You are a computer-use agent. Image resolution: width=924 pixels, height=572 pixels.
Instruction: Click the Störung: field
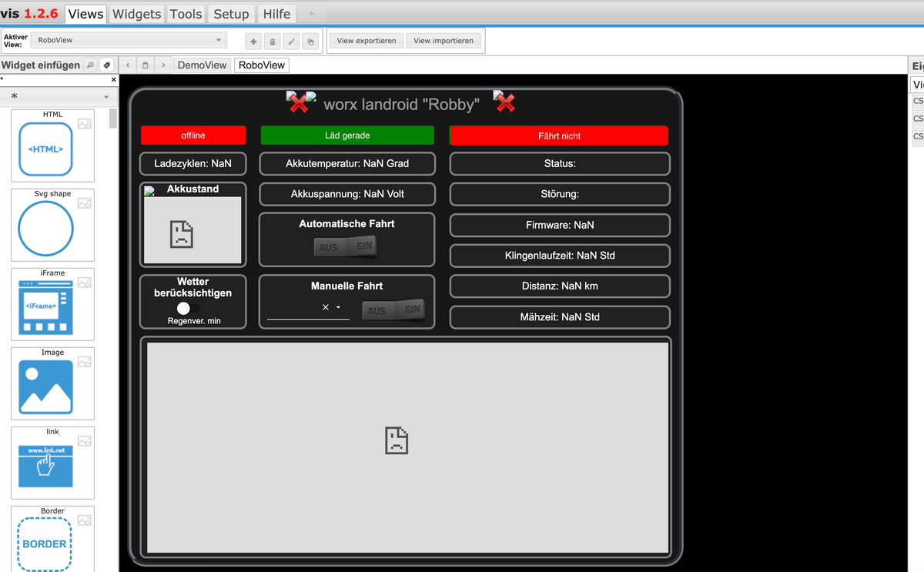point(560,194)
